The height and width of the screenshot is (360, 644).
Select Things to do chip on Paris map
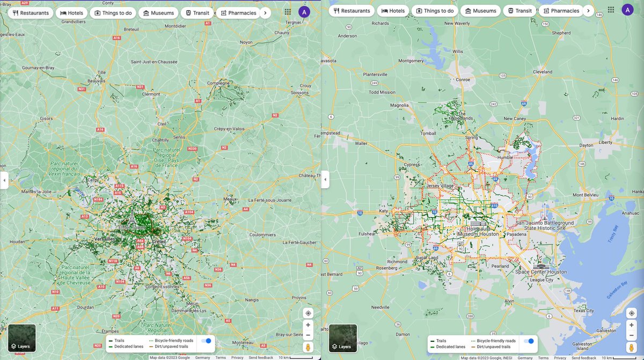point(113,13)
